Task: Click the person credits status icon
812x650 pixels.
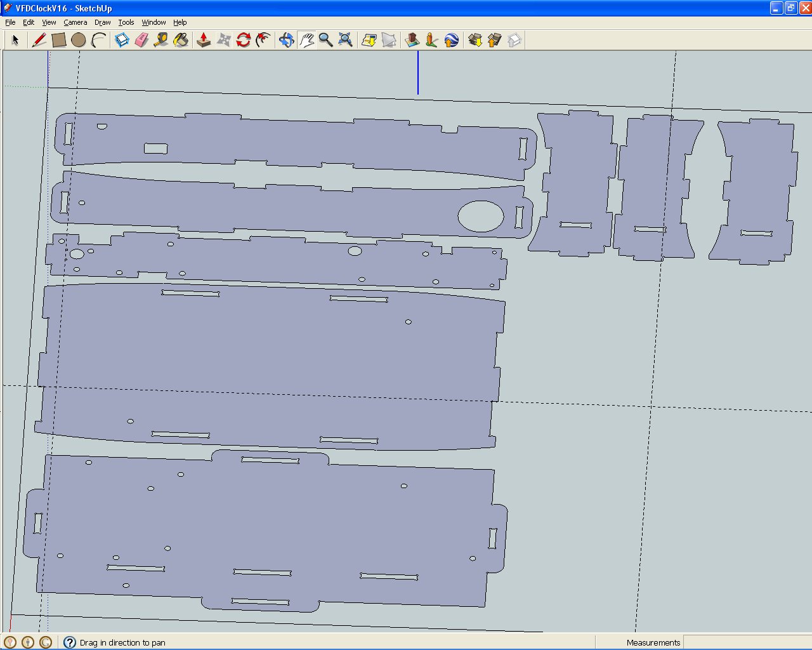Action: click(x=28, y=642)
